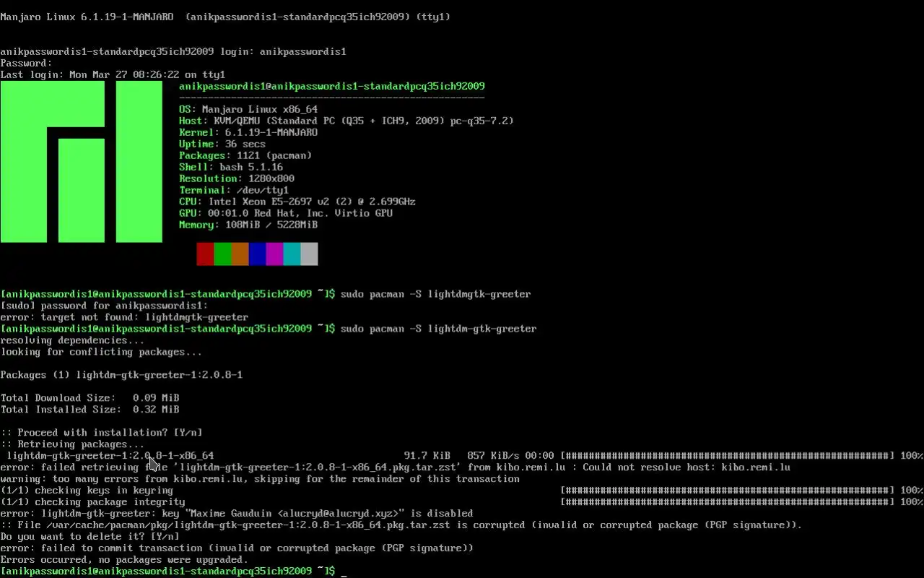The image size is (924, 578).
Task: Click the cyan color block
Action: tap(292, 254)
